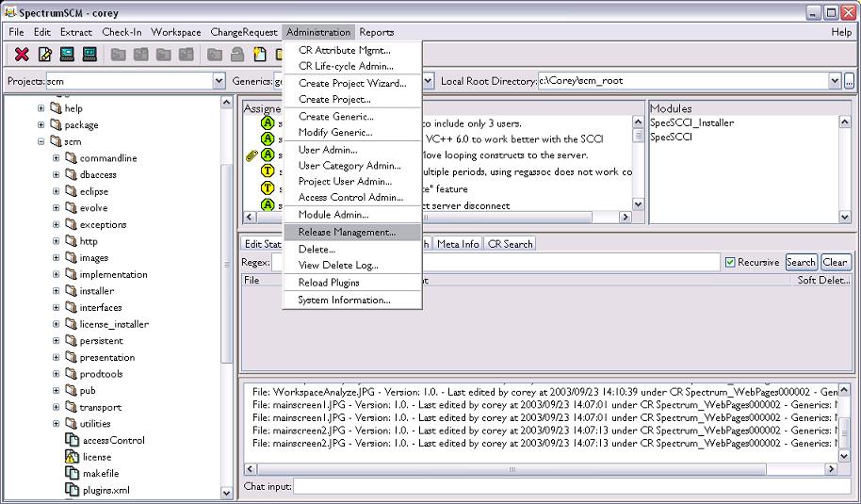This screenshot has height=504, width=861.
Task: Select the license_installer tree item
Action: pos(114,324)
